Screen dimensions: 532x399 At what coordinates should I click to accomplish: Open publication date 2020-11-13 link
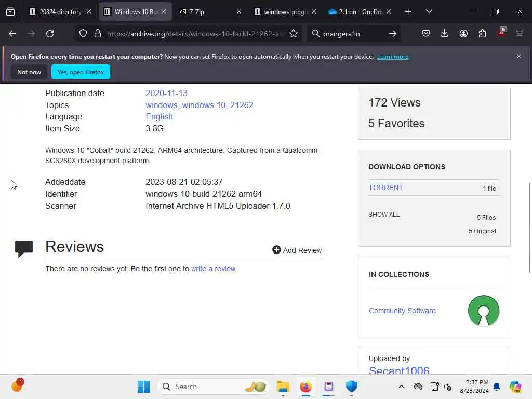tap(166, 94)
